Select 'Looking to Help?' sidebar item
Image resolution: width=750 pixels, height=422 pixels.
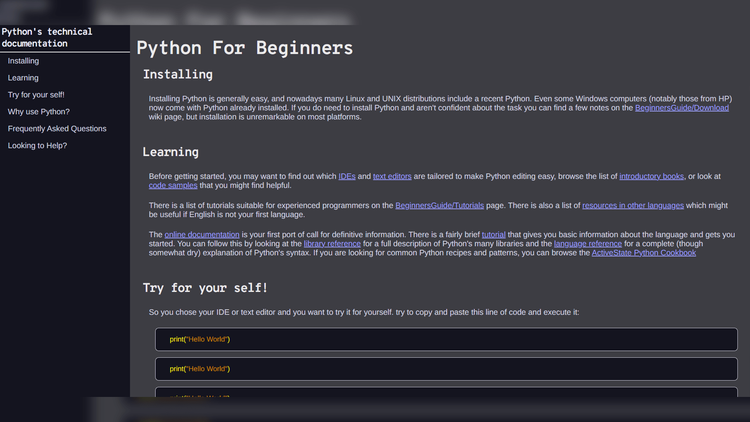(x=37, y=145)
